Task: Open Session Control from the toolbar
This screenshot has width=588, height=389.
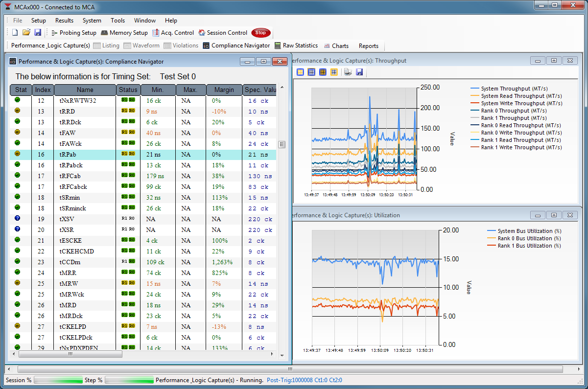Action: pyautogui.click(x=223, y=33)
